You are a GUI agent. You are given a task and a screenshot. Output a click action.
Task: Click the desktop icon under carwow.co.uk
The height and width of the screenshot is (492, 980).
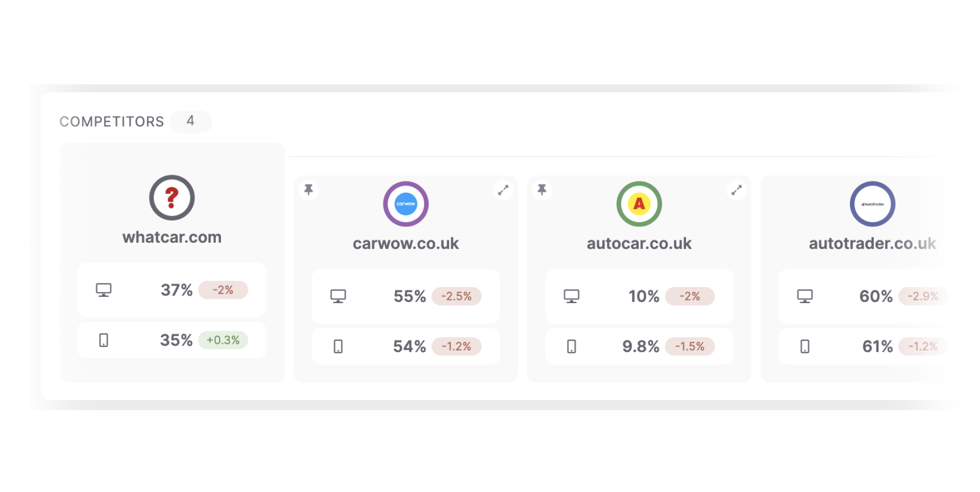(338, 296)
